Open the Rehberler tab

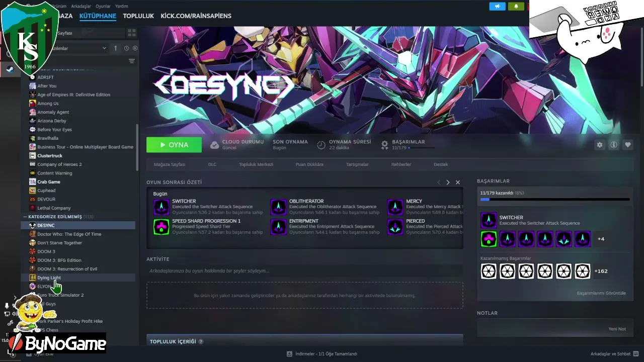click(401, 164)
